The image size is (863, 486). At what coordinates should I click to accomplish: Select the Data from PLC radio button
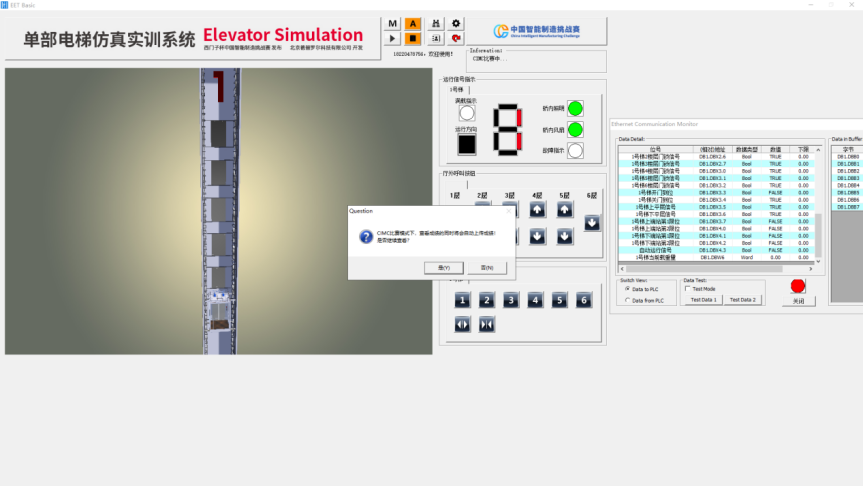click(x=627, y=300)
